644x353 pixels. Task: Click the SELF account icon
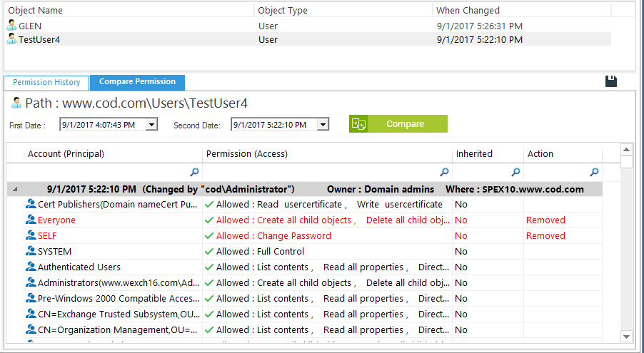(x=31, y=235)
